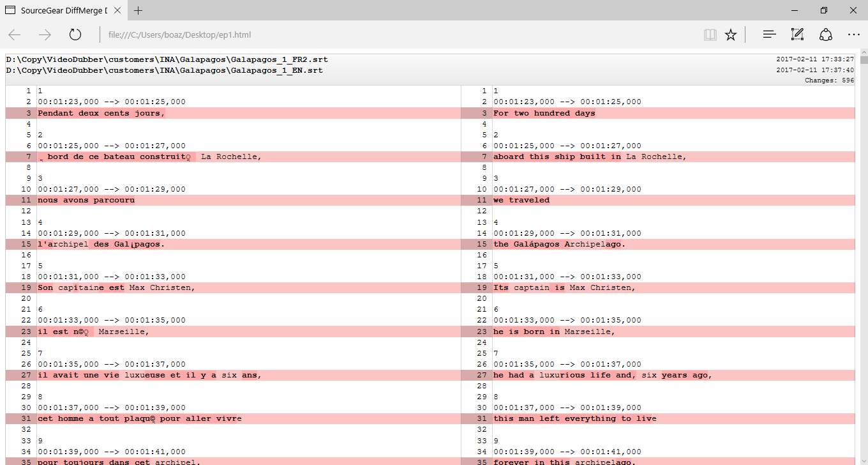Click the address bar file URL
Image resolution: width=868 pixels, height=465 pixels.
click(x=179, y=34)
